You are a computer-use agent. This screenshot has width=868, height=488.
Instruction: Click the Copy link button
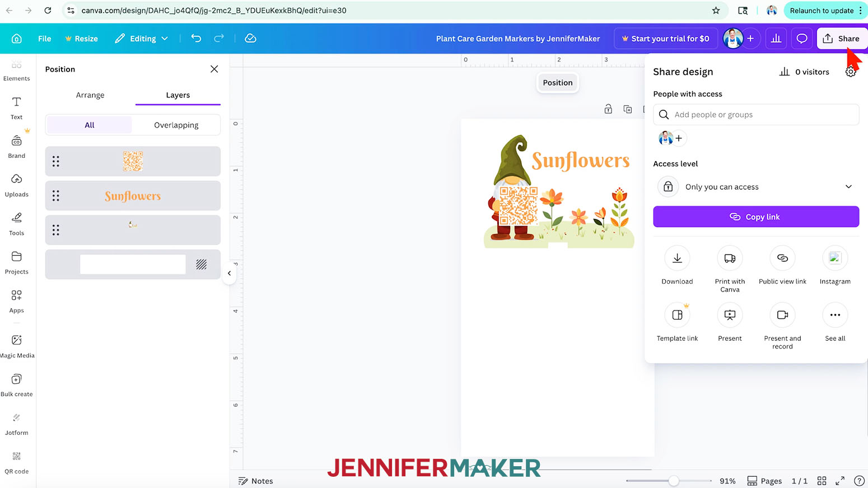click(x=756, y=217)
